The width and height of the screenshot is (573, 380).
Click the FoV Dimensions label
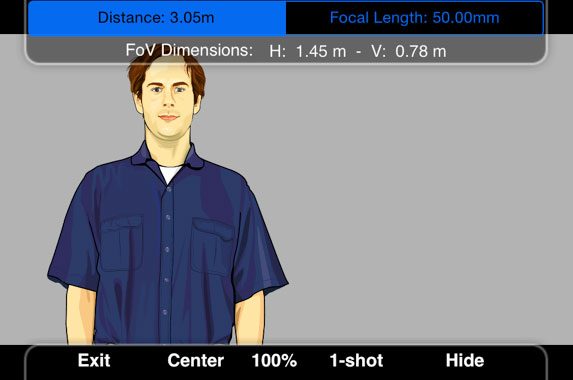tap(189, 50)
